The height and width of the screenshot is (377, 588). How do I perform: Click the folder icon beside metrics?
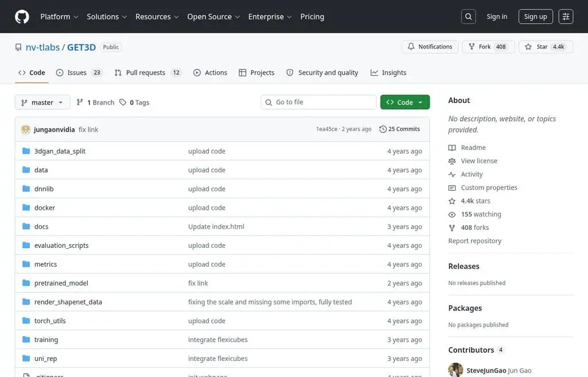point(26,264)
